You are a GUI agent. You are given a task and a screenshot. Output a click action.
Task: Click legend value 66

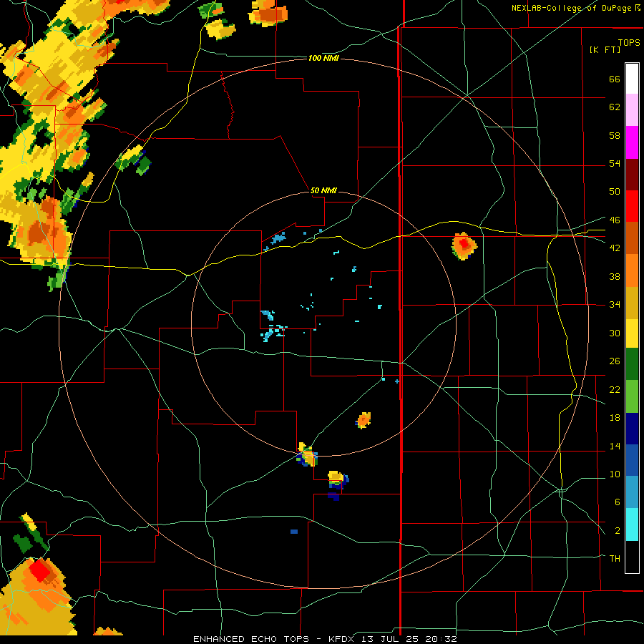pyautogui.click(x=615, y=79)
